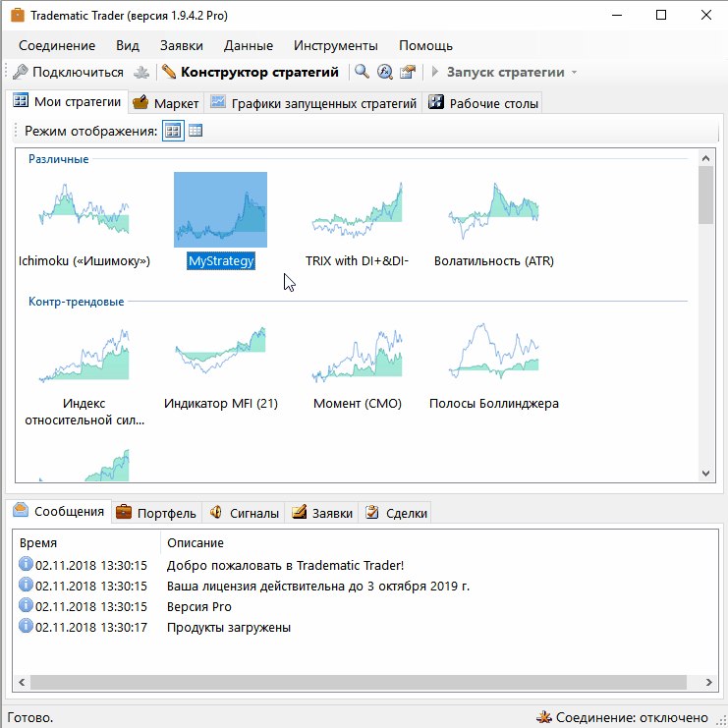Click the strategies list vertical scrollbar thumb
Screen dimensions: 728x728
point(705,195)
